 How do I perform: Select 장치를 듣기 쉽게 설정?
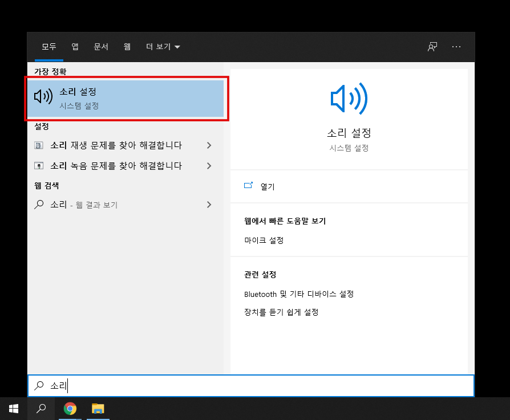point(280,312)
